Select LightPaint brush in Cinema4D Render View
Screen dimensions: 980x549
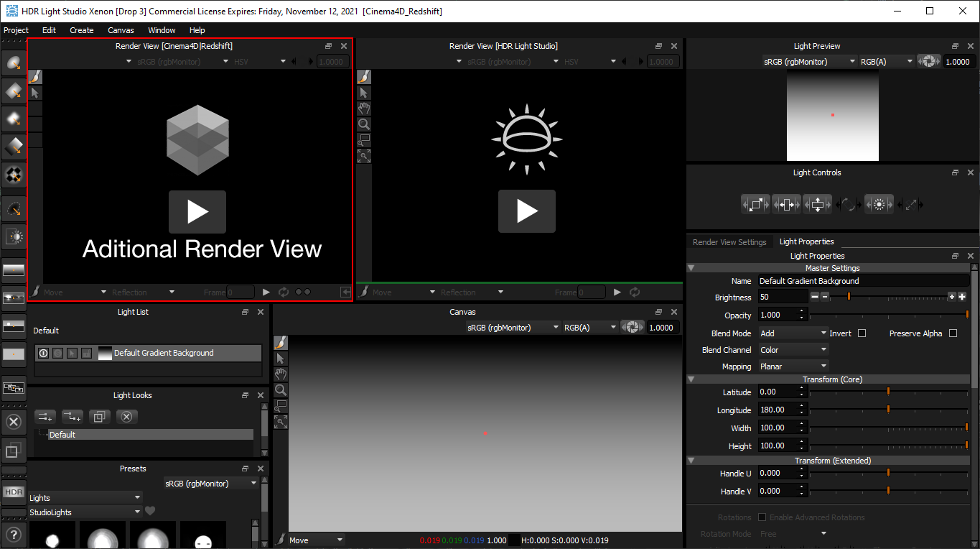35,77
